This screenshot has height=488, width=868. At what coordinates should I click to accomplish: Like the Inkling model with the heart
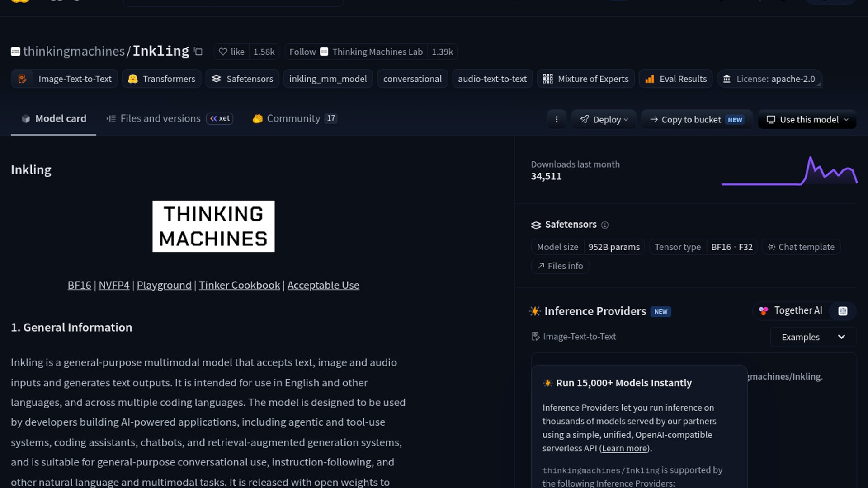[x=231, y=52]
